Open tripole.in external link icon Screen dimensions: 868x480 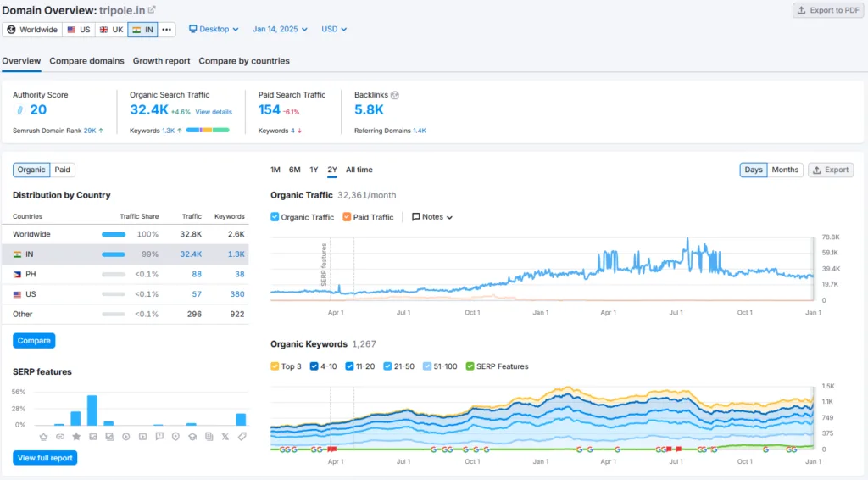(152, 10)
